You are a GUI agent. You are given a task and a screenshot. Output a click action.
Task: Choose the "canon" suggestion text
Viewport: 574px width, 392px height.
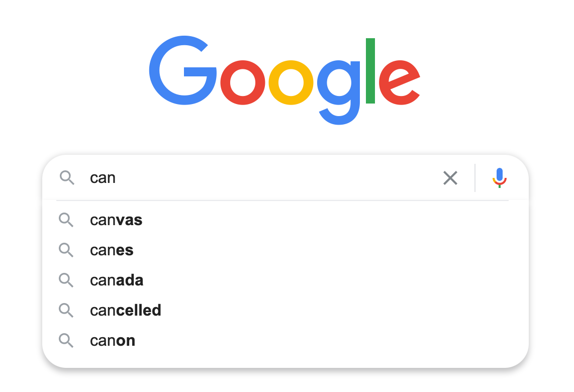[113, 341]
